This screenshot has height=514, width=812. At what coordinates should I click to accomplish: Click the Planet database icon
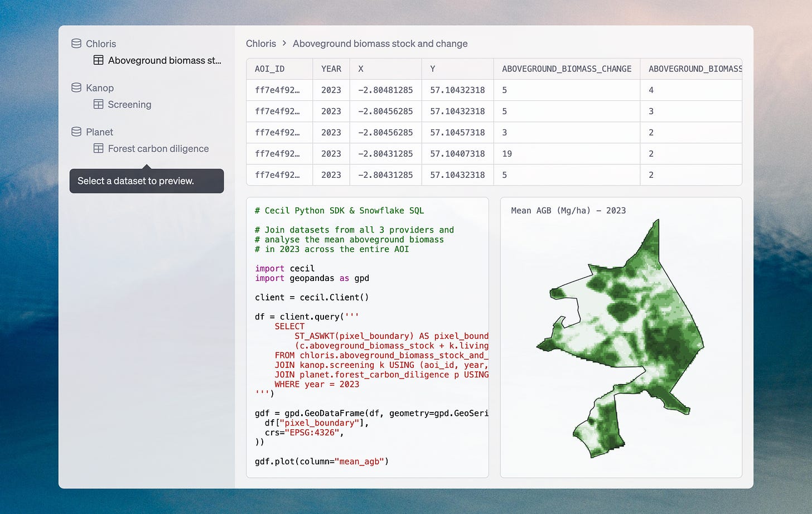point(76,132)
